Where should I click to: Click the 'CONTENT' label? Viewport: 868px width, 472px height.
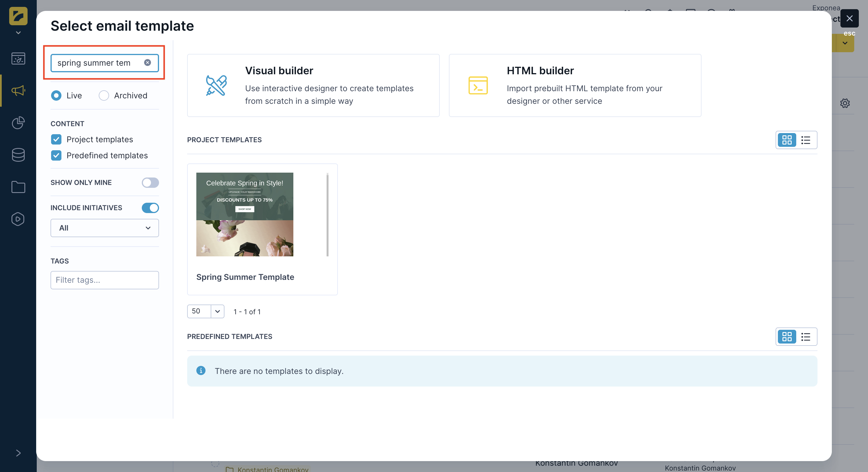tap(67, 124)
